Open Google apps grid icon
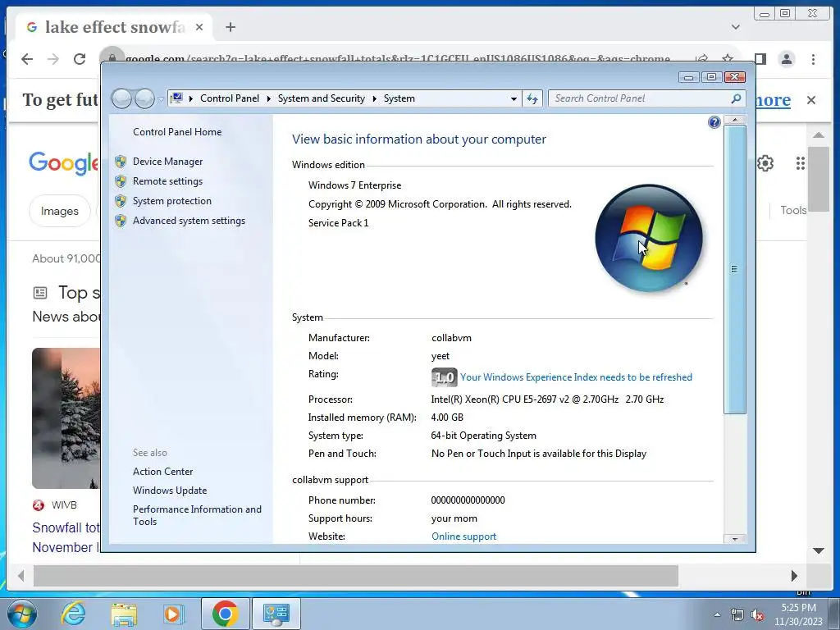Image resolution: width=840 pixels, height=630 pixels. coord(801,163)
